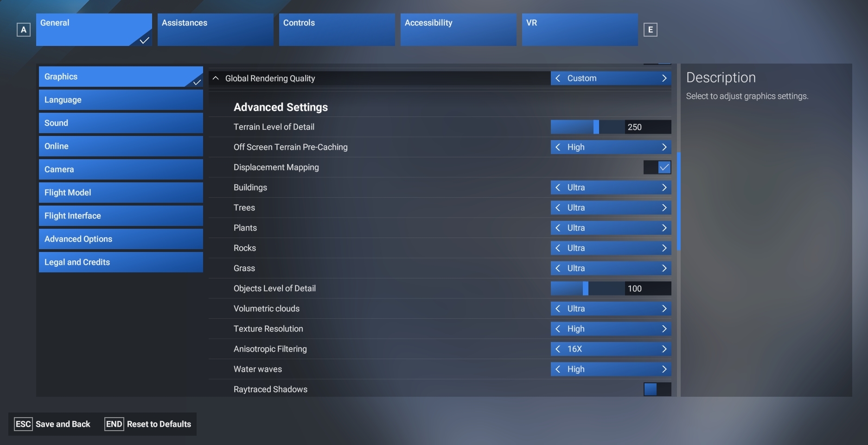Decrease Rocks quality with left arrow

[x=558, y=248]
